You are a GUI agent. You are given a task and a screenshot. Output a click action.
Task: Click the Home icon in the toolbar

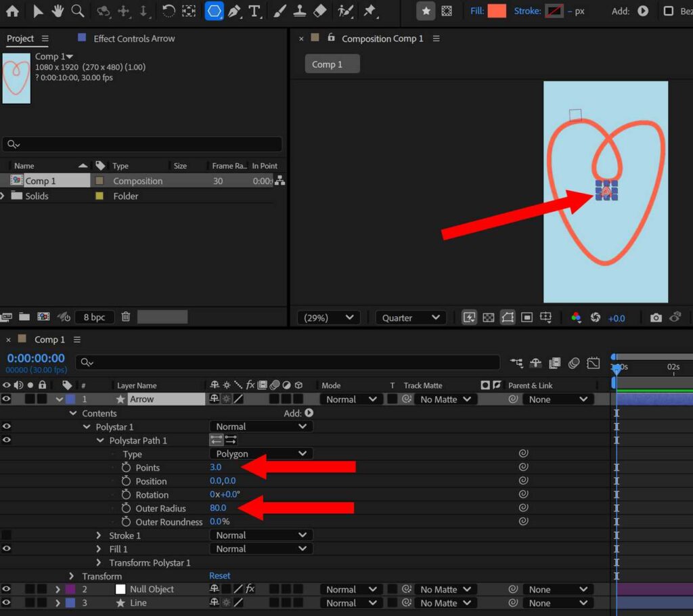click(12, 11)
